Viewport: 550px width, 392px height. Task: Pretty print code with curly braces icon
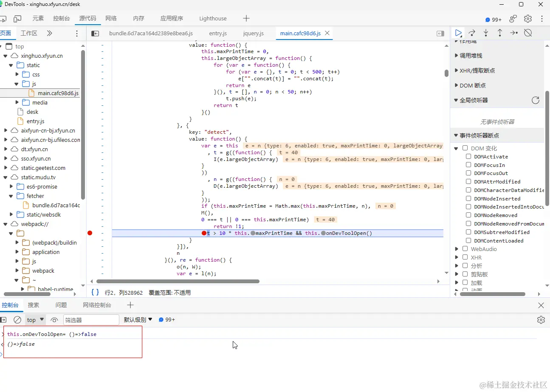point(95,292)
